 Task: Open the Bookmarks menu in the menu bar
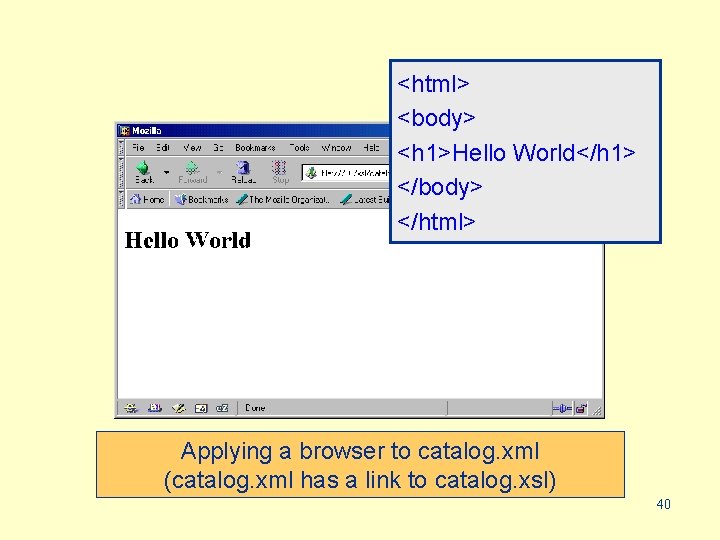(x=255, y=147)
